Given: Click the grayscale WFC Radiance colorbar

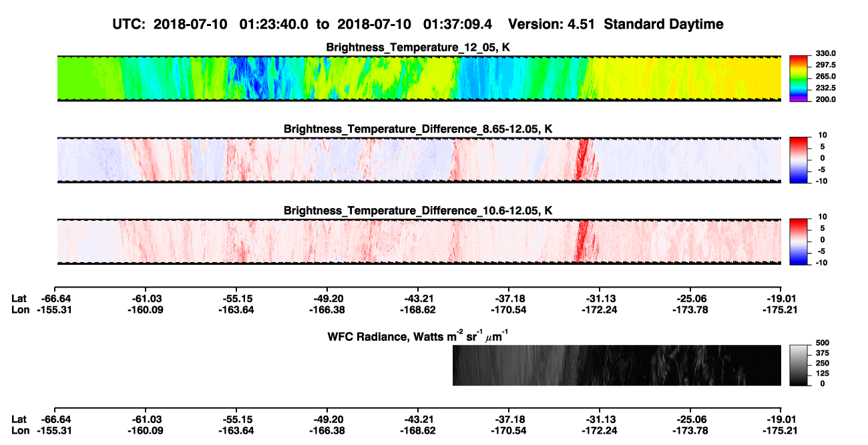Looking at the screenshot, I should click(798, 365).
